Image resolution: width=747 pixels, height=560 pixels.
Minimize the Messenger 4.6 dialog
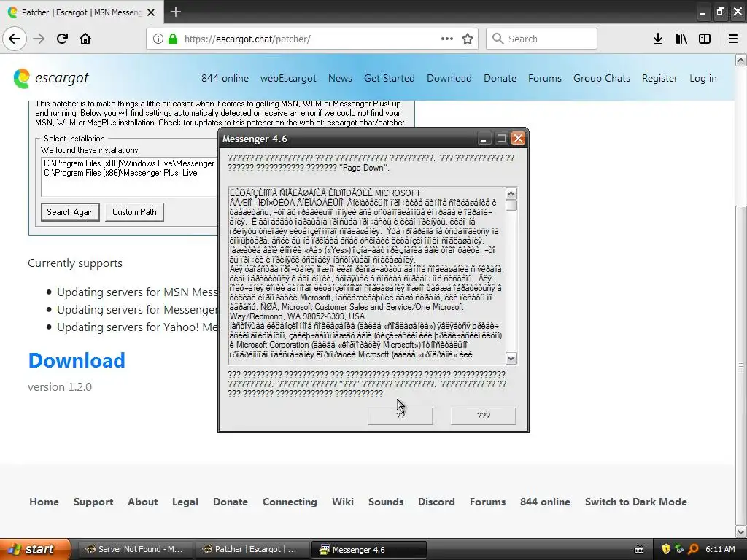(484, 139)
